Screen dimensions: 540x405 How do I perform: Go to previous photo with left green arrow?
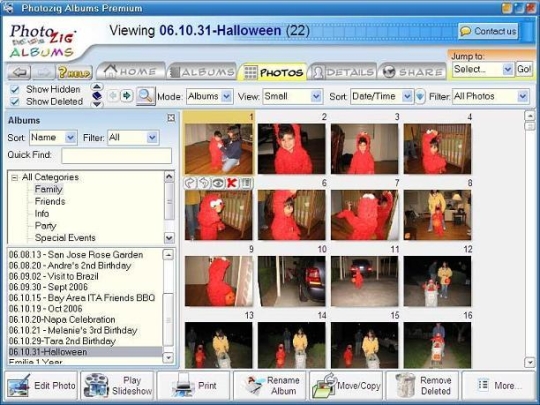[113, 96]
